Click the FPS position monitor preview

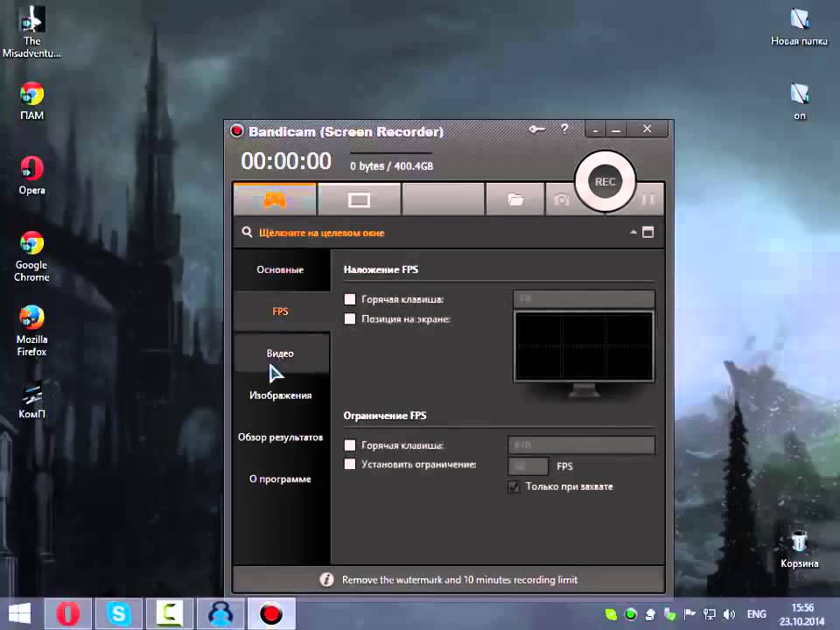coord(584,347)
